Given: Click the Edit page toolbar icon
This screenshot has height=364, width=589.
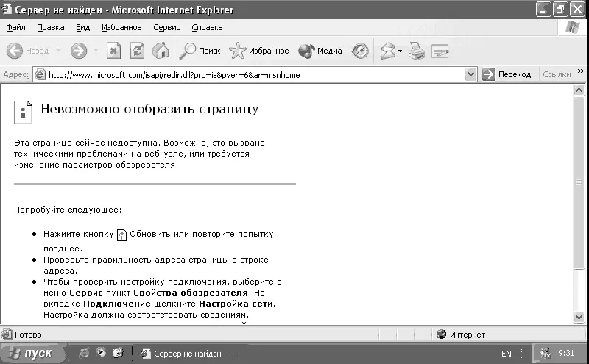Looking at the screenshot, I should click(440, 51).
